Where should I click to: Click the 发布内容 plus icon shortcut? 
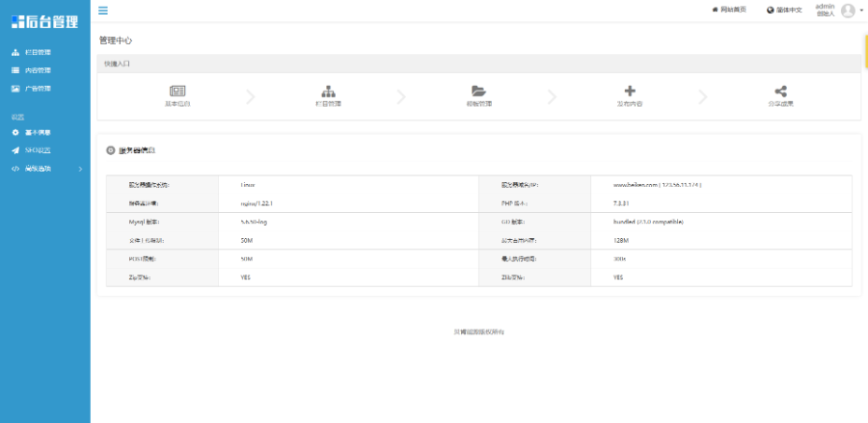click(630, 92)
